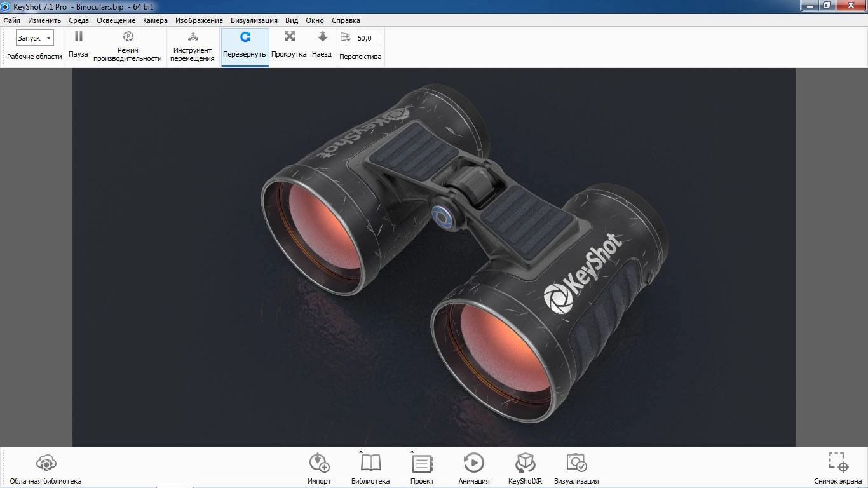868x488 pixels.
Task: Open the Визуализация menu in menu bar
Action: click(254, 20)
